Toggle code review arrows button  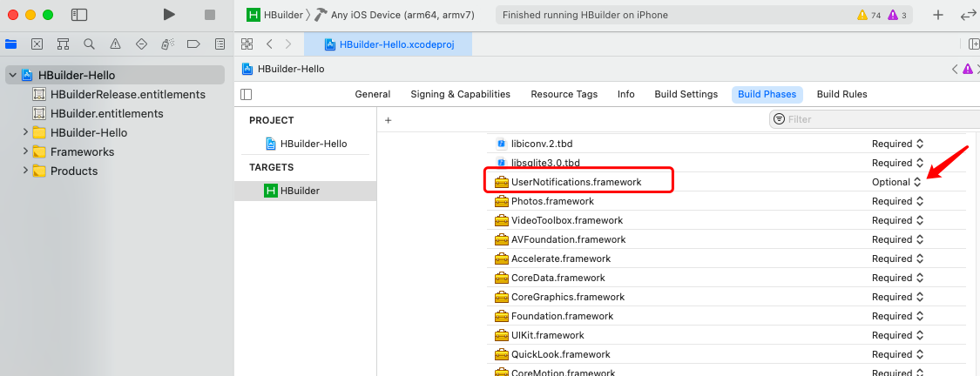970,15
